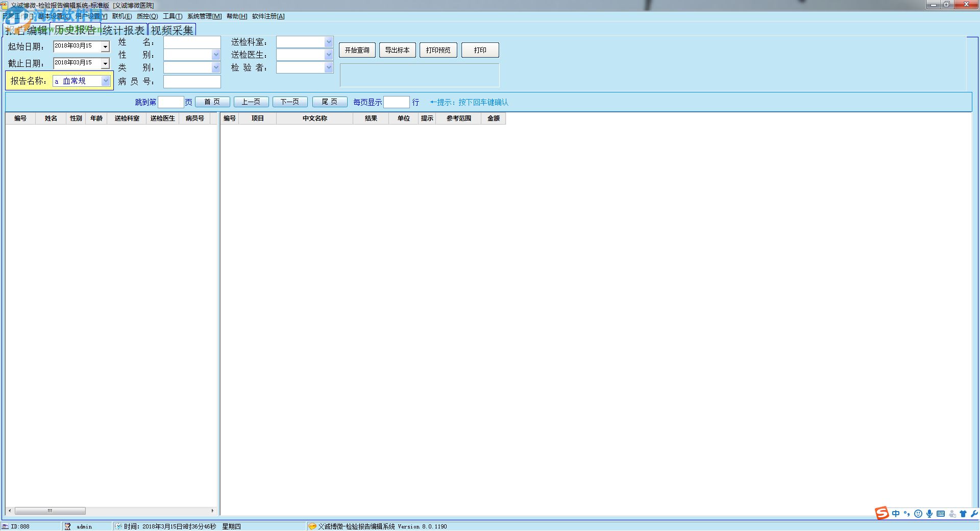Click the application icon in title bar

tap(5, 5)
